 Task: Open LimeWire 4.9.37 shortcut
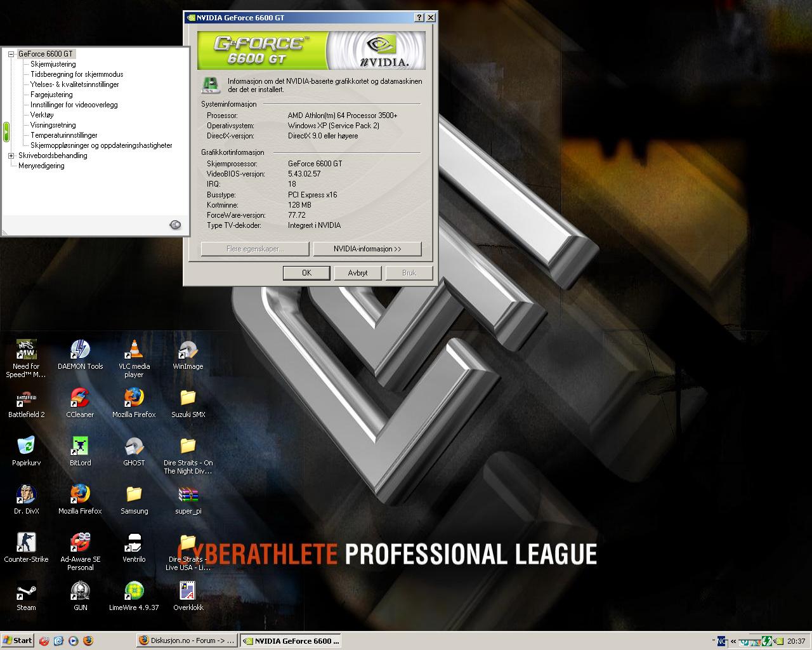(x=134, y=595)
